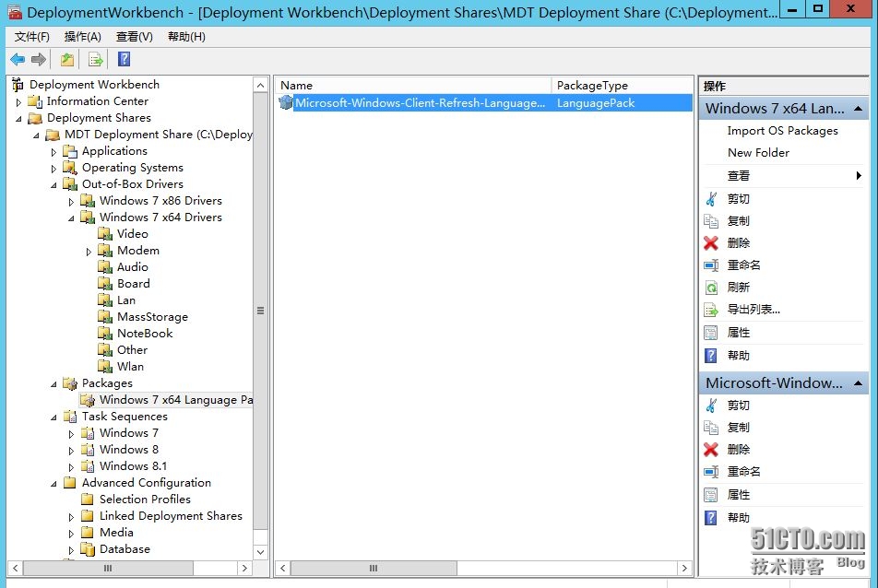Click the Forward arrow toolbar icon
878x588 pixels.
click(x=39, y=59)
